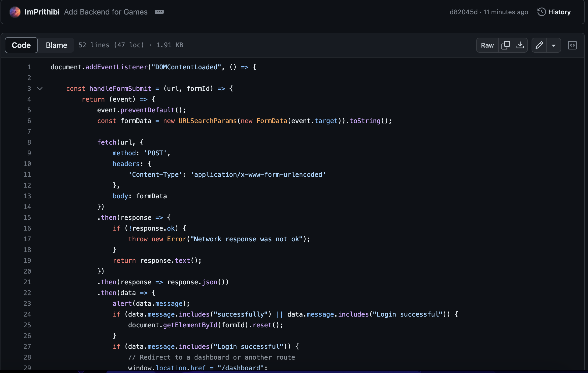The width and height of the screenshot is (588, 373).
Task: Switch to Blame view tab
Action: tap(56, 45)
